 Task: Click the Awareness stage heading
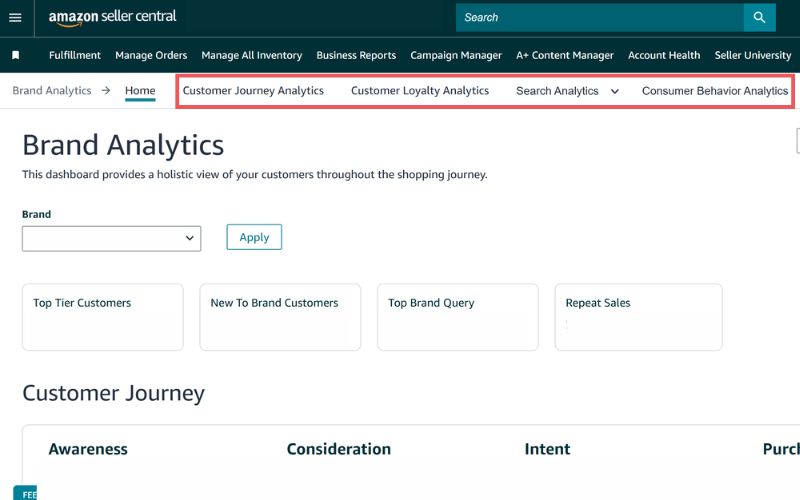click(88, 449)
